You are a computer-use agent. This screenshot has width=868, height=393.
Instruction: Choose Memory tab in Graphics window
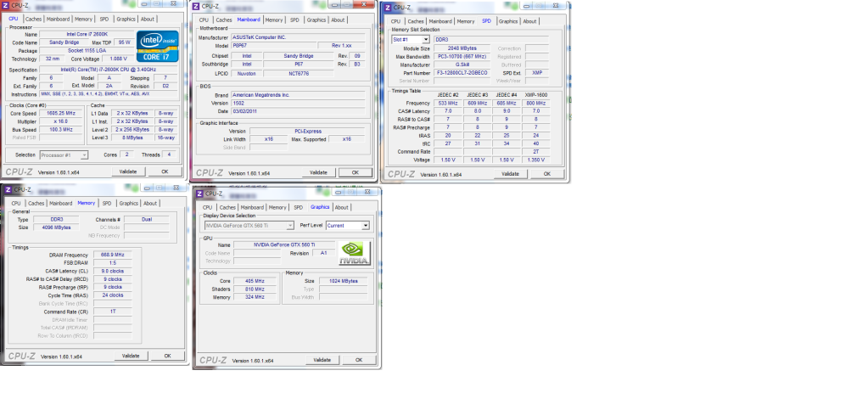[x=278, y=208]
